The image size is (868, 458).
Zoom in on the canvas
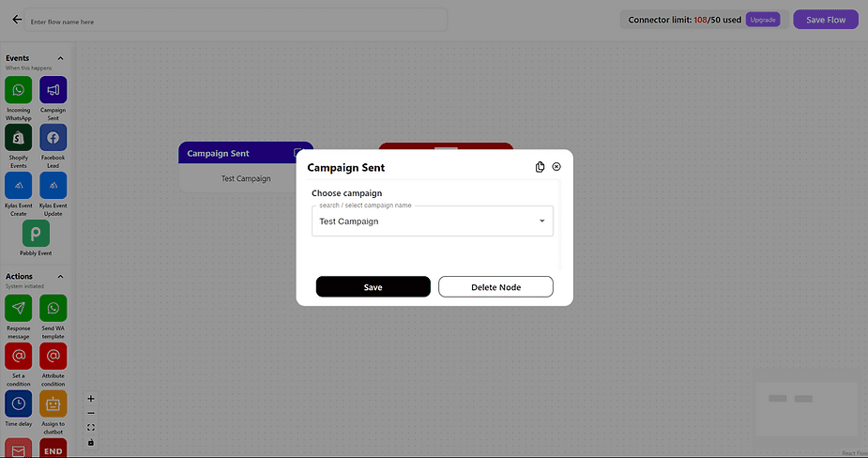pos(91,398)
